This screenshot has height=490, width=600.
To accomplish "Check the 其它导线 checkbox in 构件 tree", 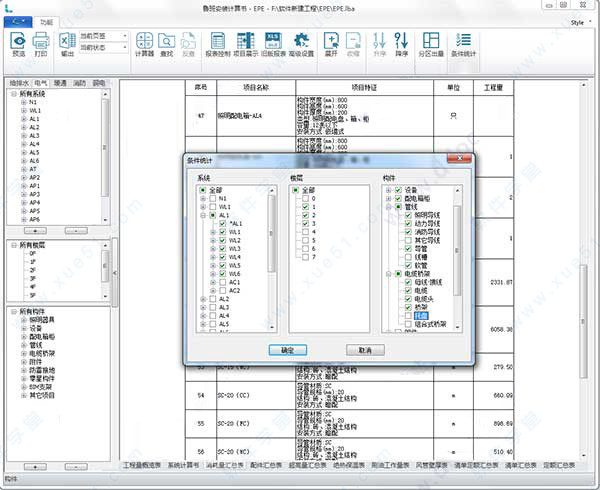I will click(410, 242).
